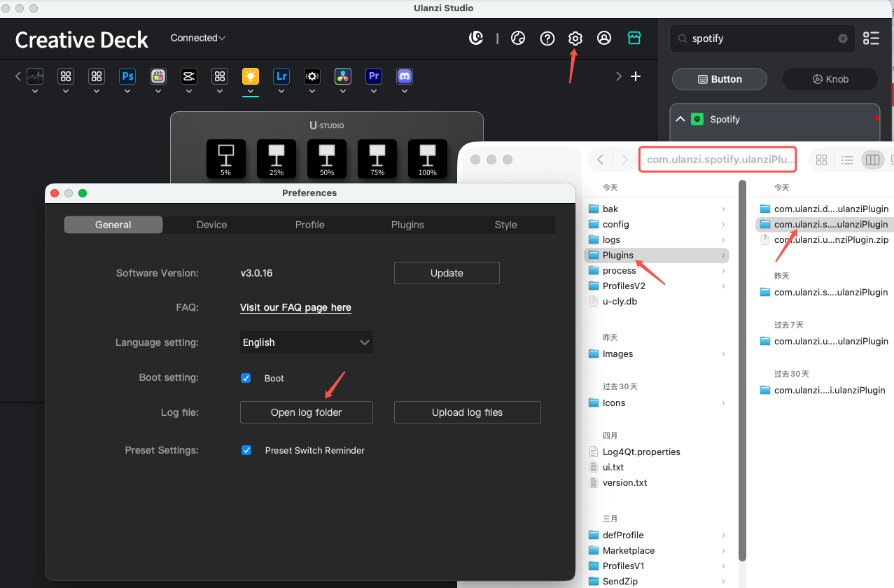
Task: Switch Finder to icon grid view
Action: pos(822,160)
